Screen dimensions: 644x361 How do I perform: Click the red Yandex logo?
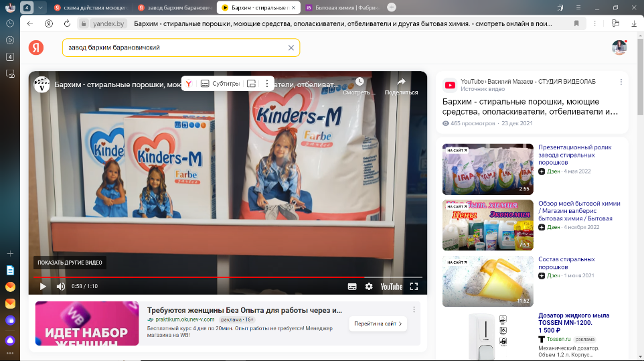pyautogui.click(x=36, y=48)
